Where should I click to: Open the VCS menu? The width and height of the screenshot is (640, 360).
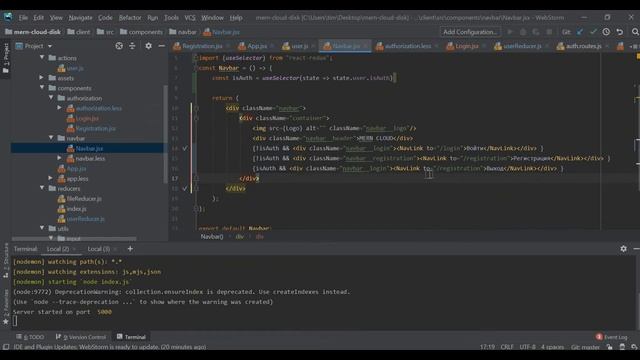pos(190,18)
